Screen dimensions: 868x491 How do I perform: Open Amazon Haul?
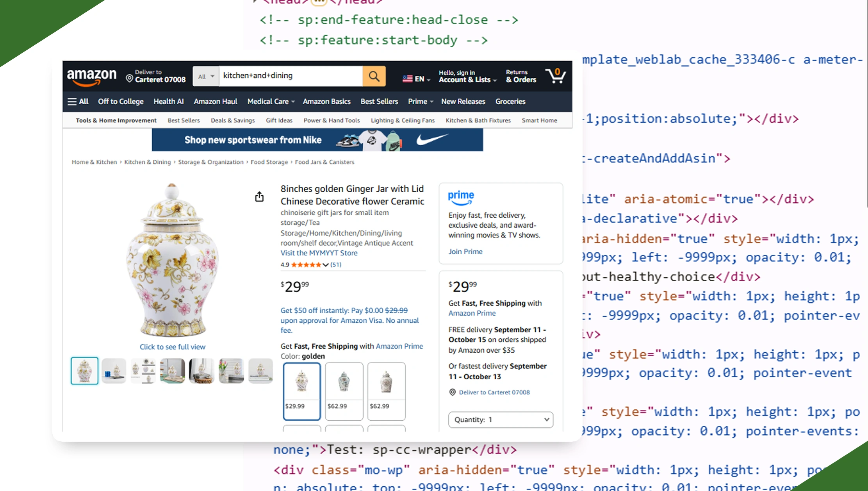coord(216,102)
